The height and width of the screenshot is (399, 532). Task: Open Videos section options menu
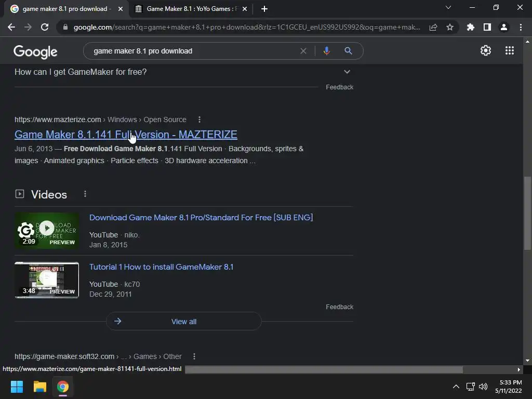coord(85,194)
